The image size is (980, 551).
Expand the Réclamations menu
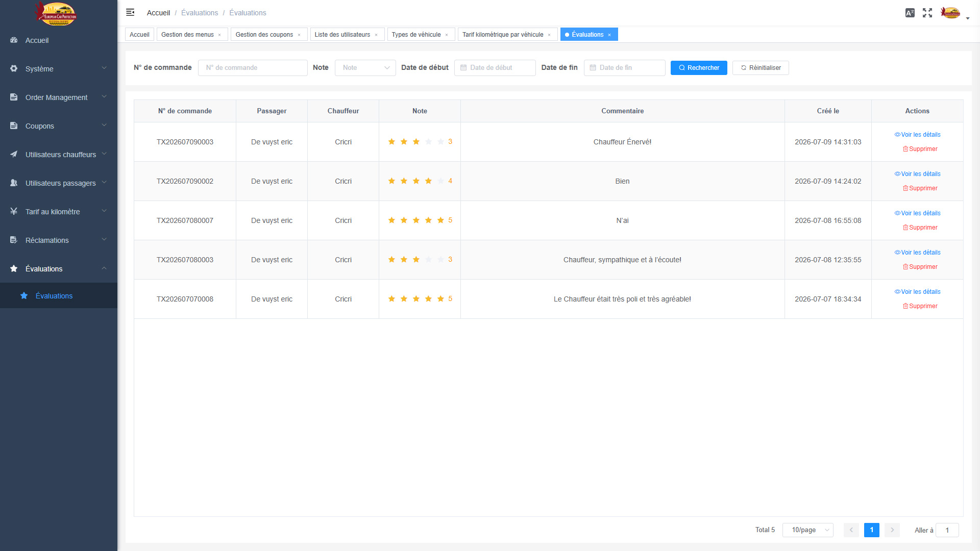click(x=59, y=240)
